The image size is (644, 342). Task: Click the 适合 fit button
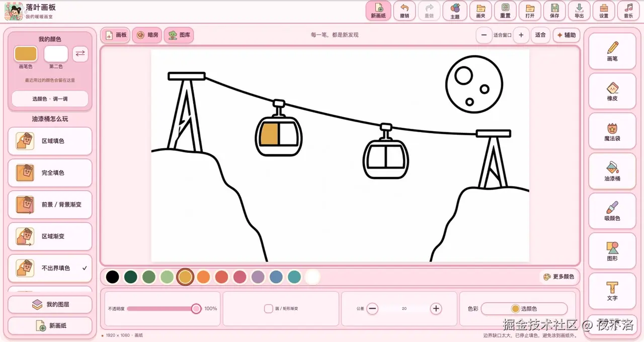(x=540, y=35)
